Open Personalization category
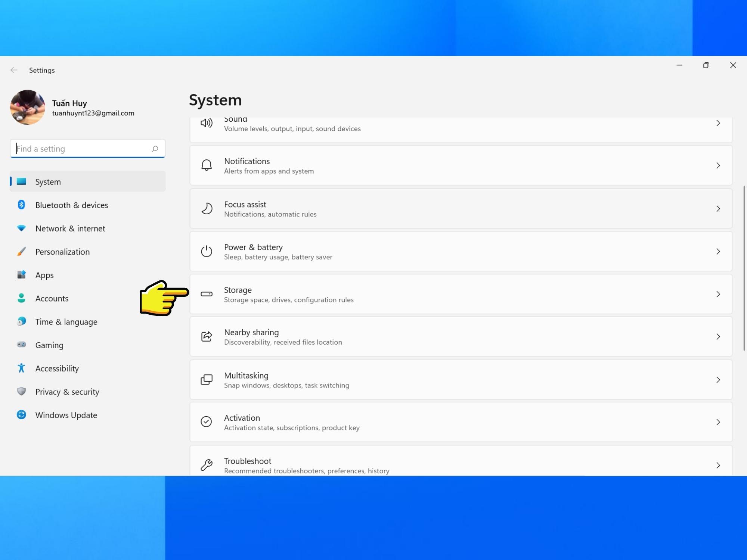Screen dimensions: 747x560 tap(88, 252)
